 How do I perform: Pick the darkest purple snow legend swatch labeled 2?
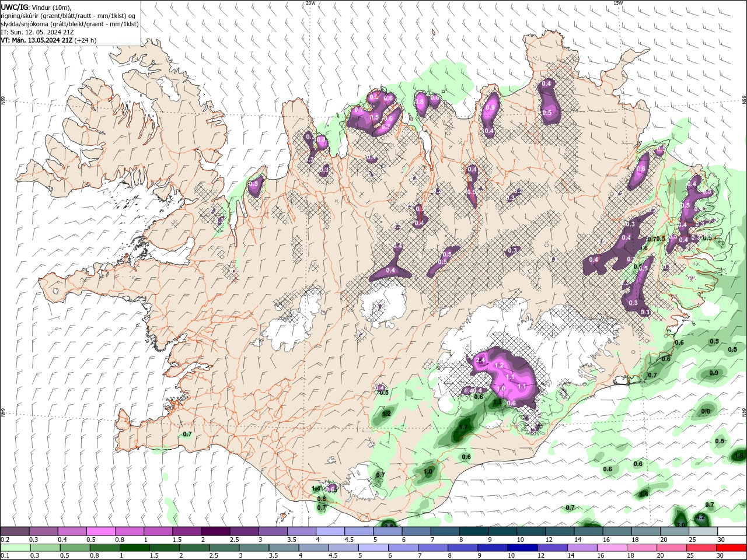(x=215, y=531)
